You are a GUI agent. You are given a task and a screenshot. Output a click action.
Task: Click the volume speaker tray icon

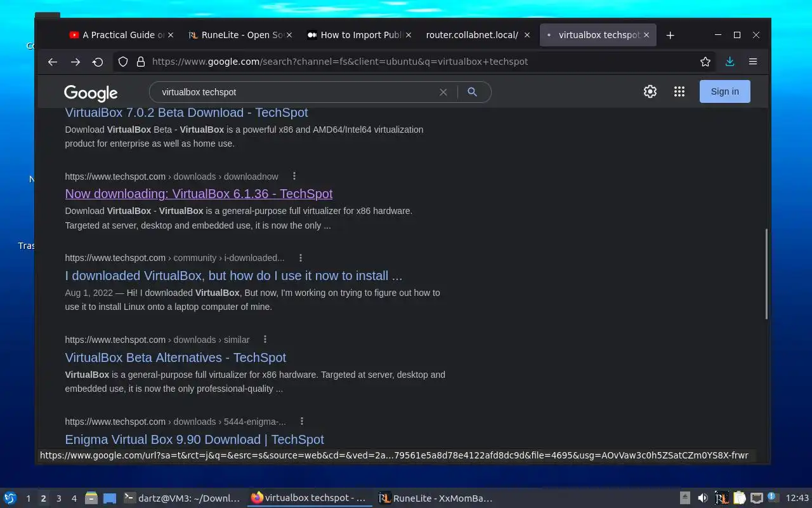(703, 498)
